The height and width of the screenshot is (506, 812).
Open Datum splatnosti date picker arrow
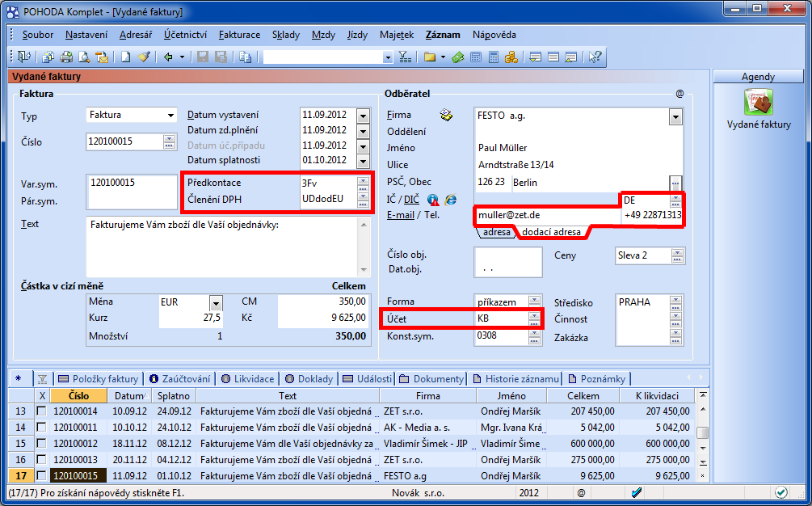click(x=363, y=161)
